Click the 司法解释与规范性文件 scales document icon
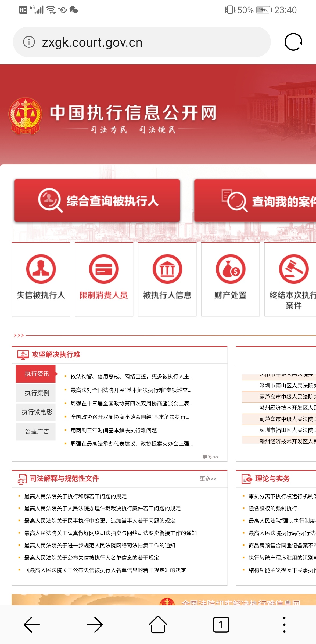Screen dimensions: 316x644 point(22,479)
